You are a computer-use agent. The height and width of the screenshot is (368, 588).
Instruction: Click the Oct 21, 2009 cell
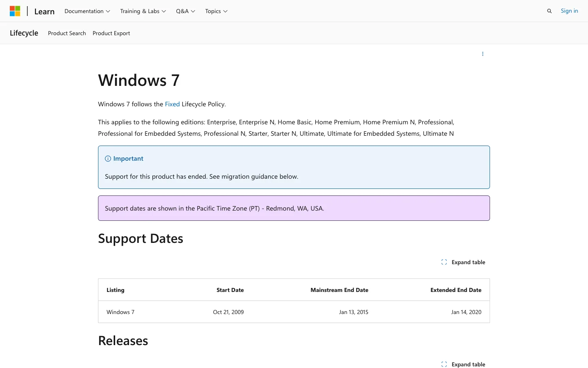click(228, 312)
